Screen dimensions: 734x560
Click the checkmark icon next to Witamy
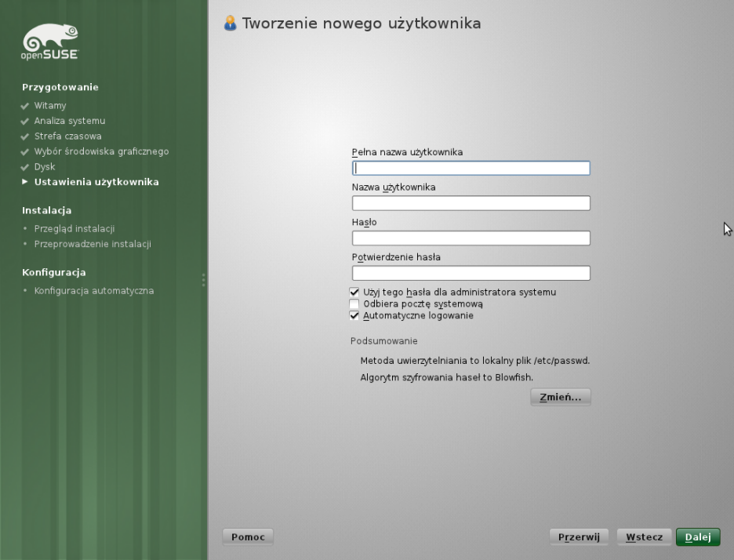click(x=26, y=105)
